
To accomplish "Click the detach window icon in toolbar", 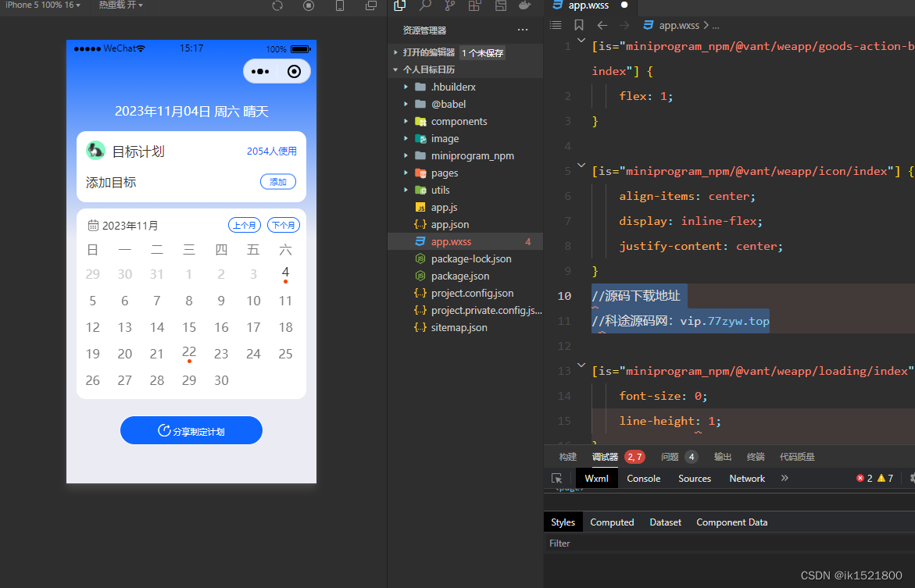I will click(370, 5).
